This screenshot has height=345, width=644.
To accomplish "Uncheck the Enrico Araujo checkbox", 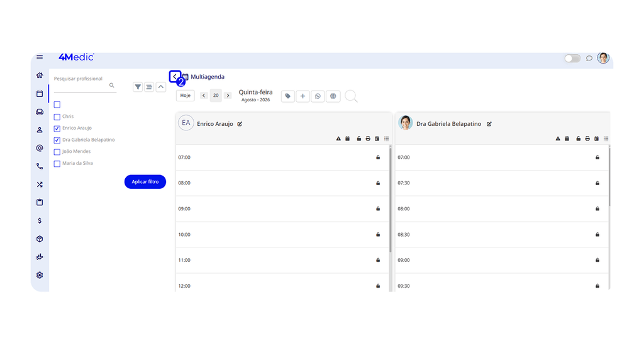I will click(x=57, y=128).
